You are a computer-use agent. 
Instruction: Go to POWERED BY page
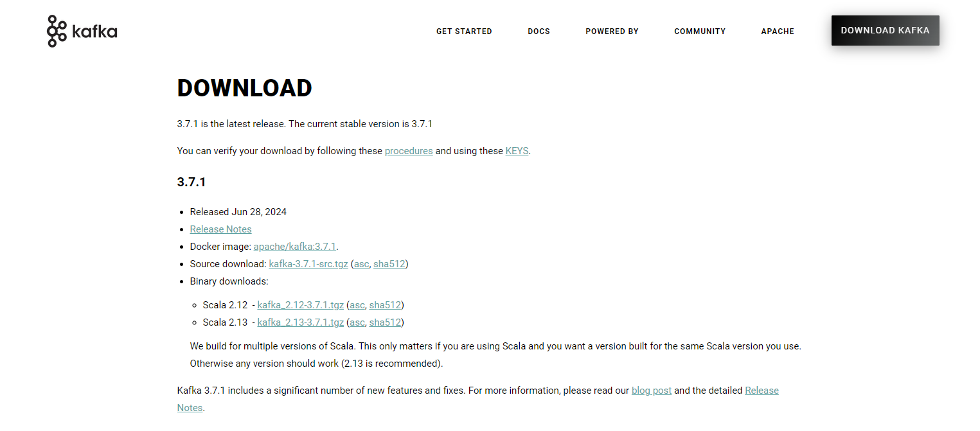point(612,31)
